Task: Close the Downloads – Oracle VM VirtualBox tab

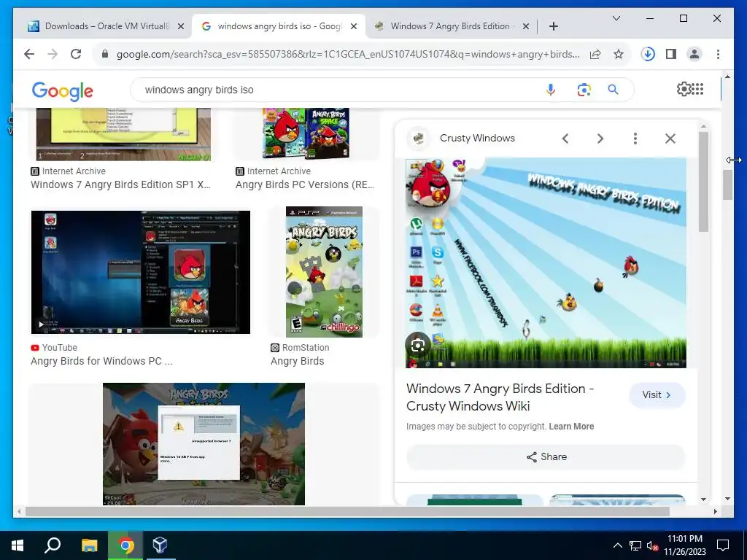Action: pos(181,26)
